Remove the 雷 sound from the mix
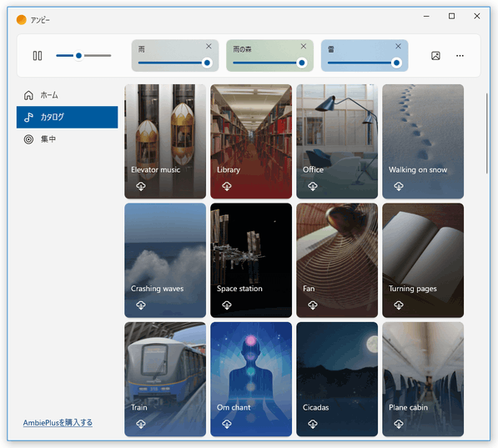 398,47
